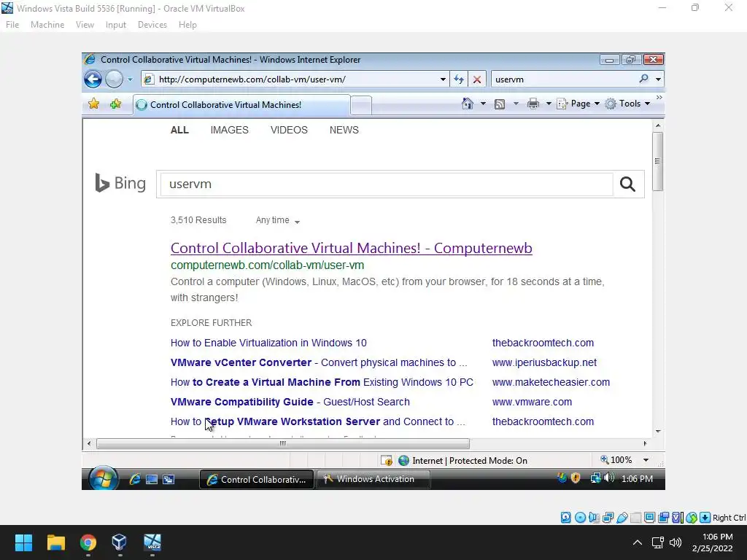
Task: Click the www.vmware.com link
Action: [x=532, y=402]
